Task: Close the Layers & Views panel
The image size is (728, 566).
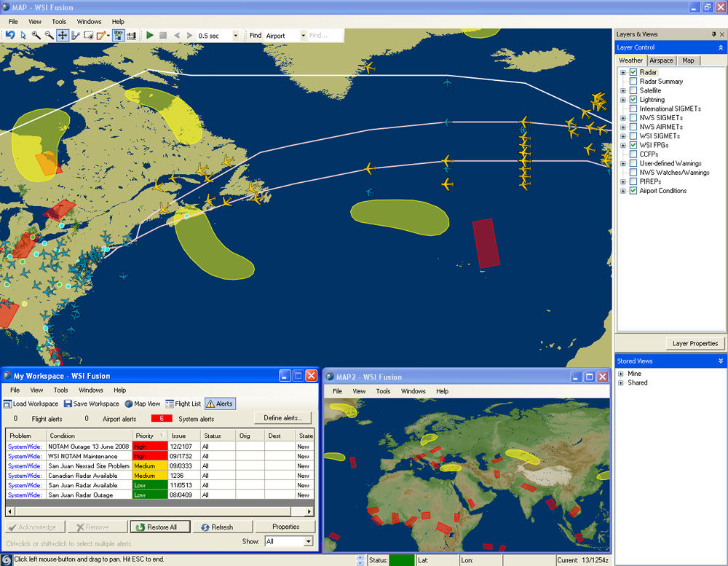Action: pos(722,34)
